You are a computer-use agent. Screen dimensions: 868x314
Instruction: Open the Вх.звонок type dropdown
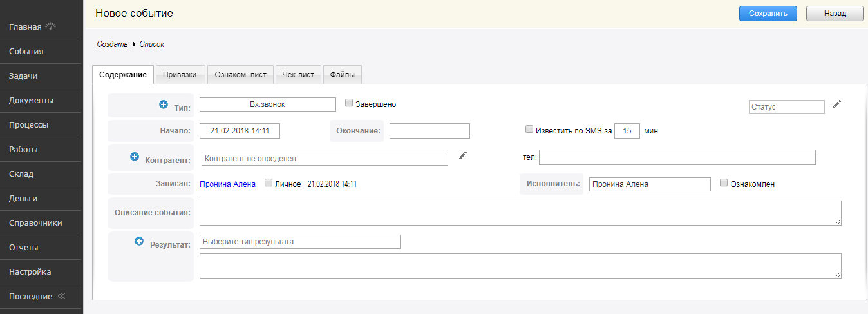pos(267,104)
